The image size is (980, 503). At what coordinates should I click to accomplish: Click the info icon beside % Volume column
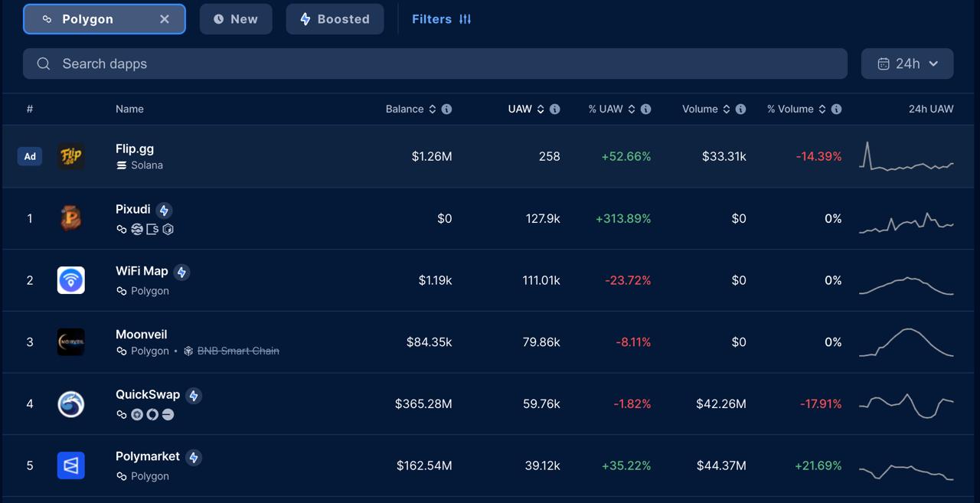[836, 109]
